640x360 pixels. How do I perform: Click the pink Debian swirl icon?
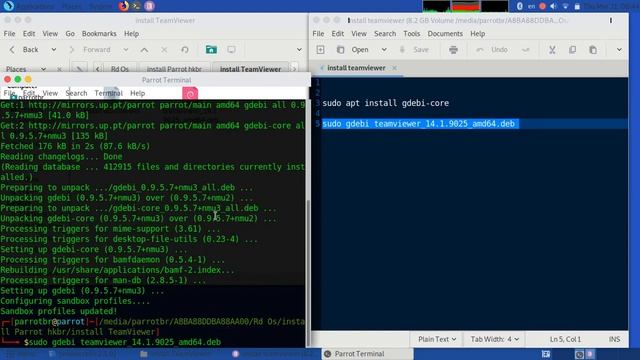[x=190, y=94]
